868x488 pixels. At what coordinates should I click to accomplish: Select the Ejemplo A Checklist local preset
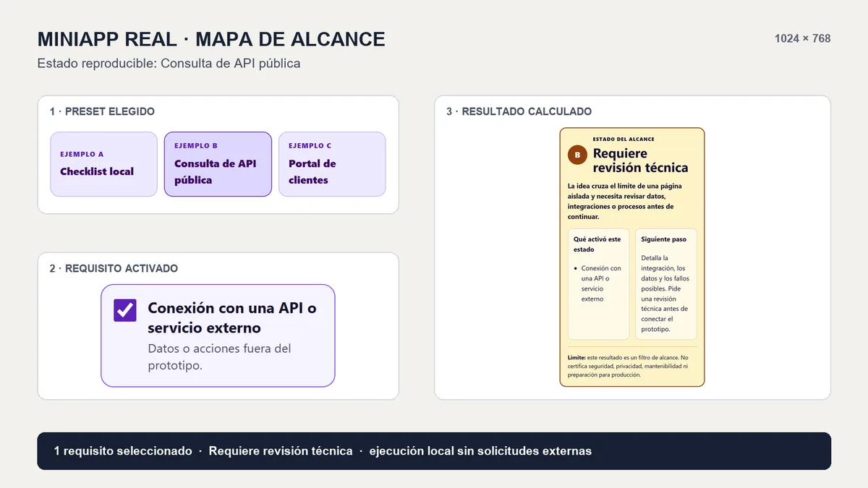click(103, 164)
